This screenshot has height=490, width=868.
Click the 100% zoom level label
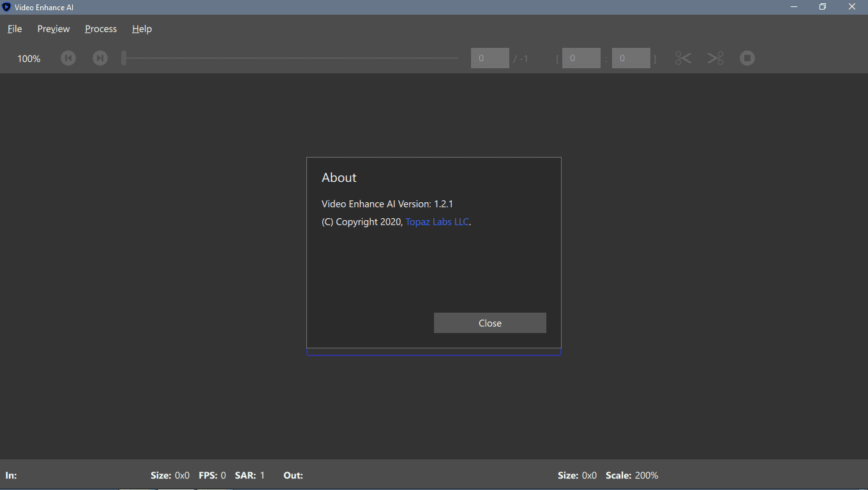pos(29,59)
